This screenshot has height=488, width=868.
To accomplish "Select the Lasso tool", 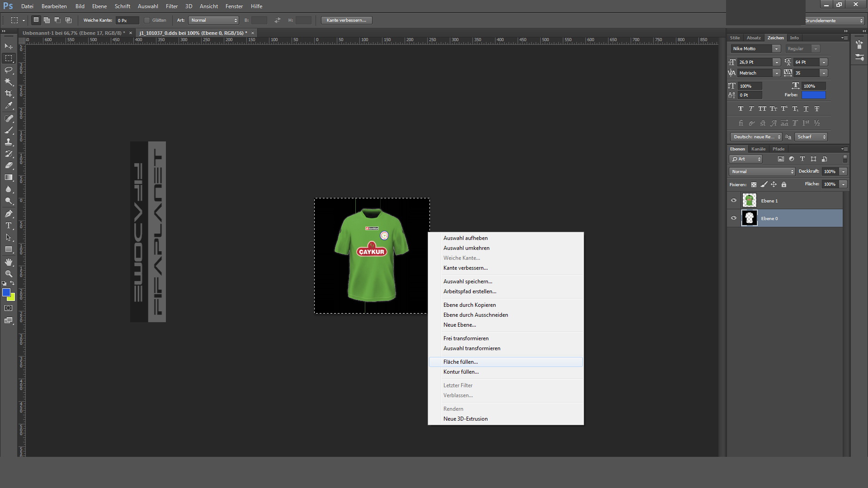I will 9,70.
